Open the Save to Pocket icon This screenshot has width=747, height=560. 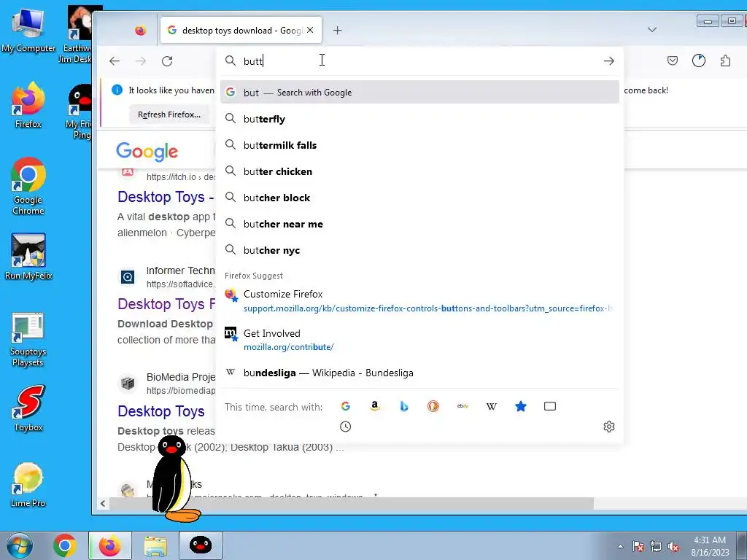point(672,61)
